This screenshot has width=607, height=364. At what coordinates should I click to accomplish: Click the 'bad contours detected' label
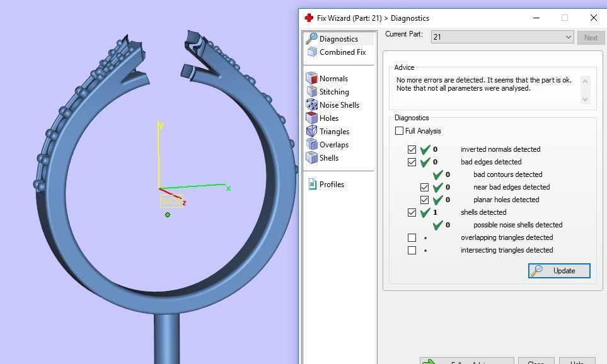click(x=508, y=174)
